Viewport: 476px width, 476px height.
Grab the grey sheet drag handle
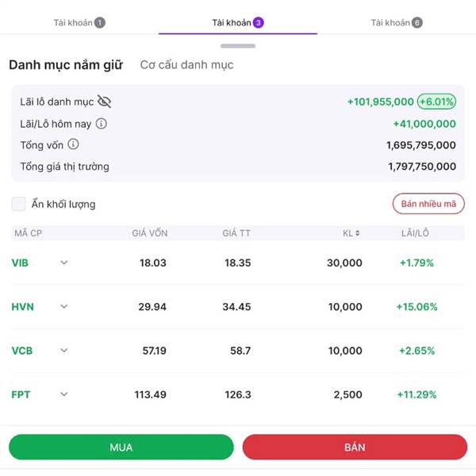point(238,46)
